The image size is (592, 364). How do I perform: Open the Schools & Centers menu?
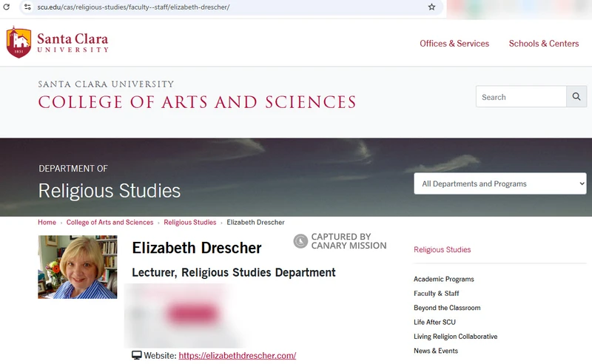tap(544, 44)
